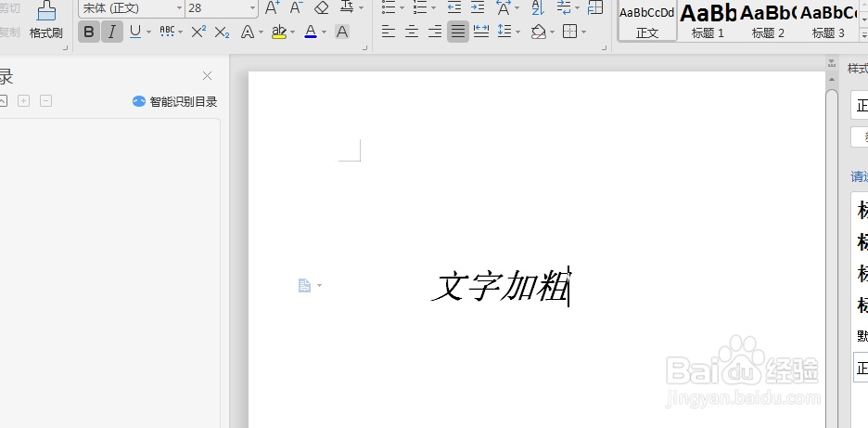Increase paragraph indent
This screenshot has width=868, height=428.
coord(478,7)
